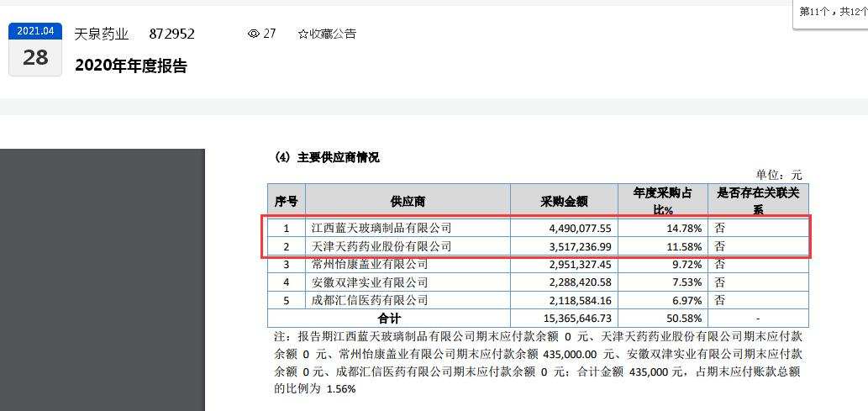Image resolution: width=868 pixels, height=411 pixels.
Task: Click the 供应商 column header
Action: tap(408, 201)
